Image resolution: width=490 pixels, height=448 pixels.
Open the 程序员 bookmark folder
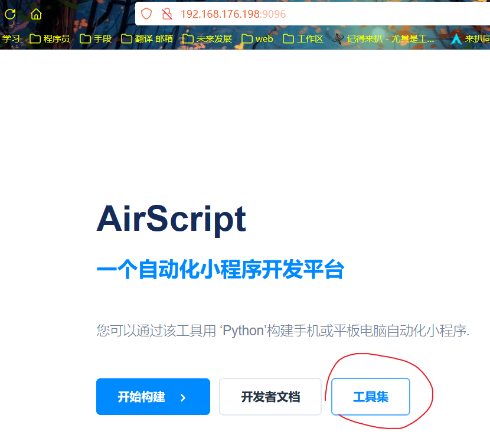50,39
